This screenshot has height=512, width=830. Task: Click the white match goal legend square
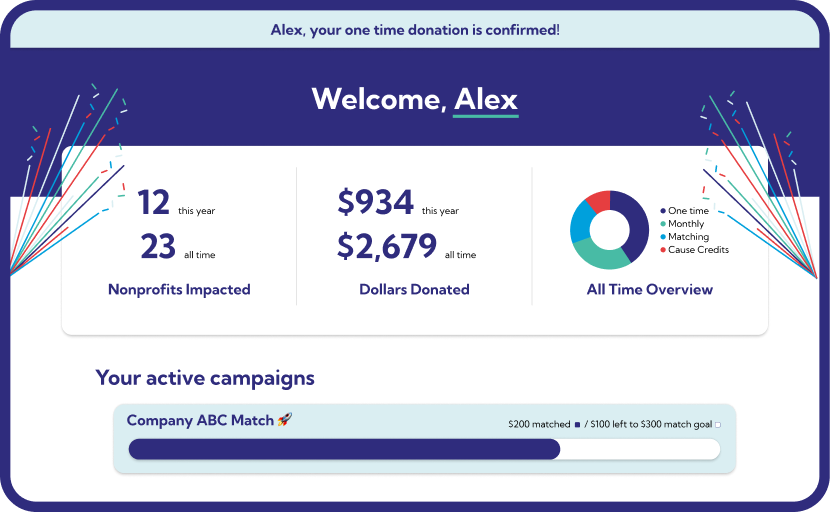(718, 425)
